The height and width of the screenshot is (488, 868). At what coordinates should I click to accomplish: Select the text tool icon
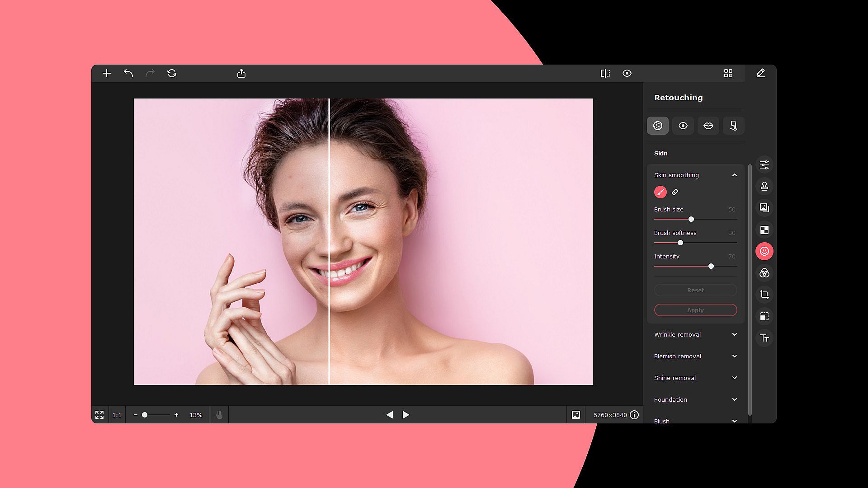coord(764,338)
